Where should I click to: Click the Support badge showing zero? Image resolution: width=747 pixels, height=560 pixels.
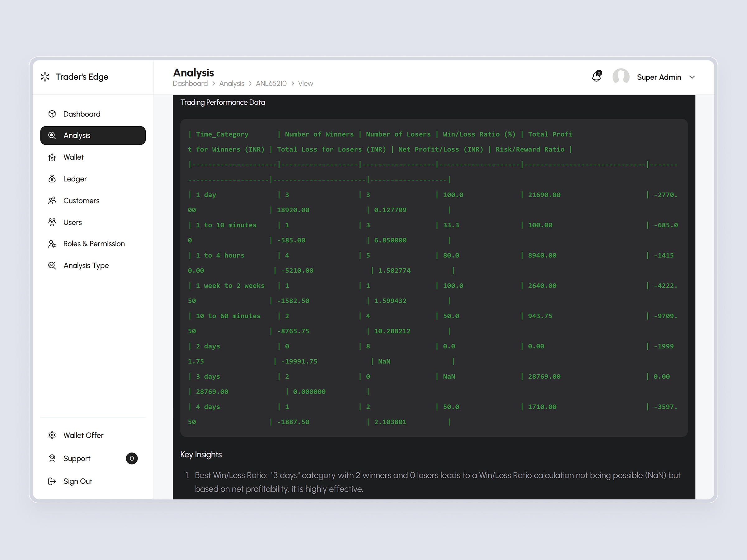(x=132, y=458)
